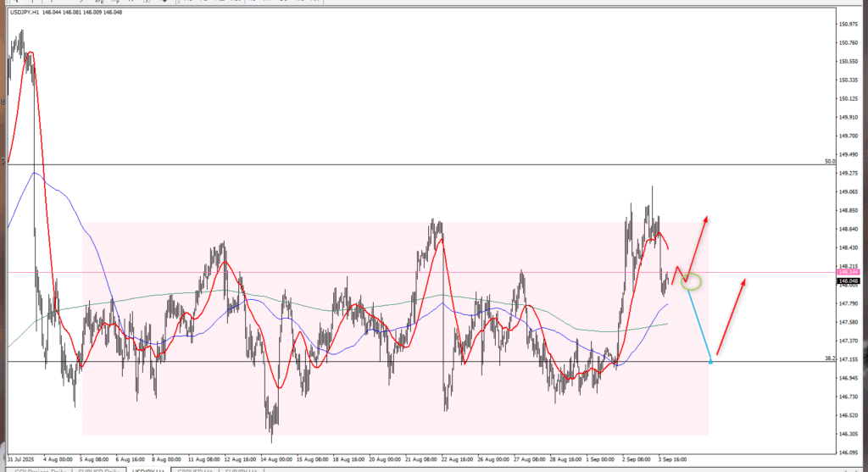The width and height of the screenshot is (868, 472).
Task: Click the blue arrowhead at 38.2 level
Action: tap(709, 361)
